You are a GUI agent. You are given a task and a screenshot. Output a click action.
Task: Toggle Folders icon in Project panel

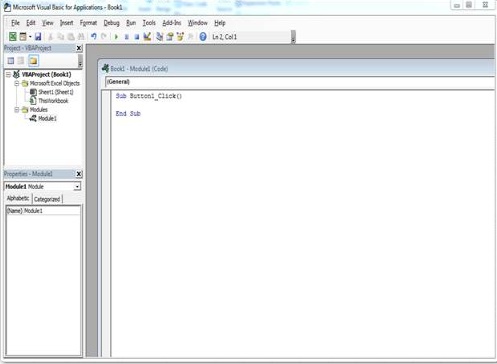[x=33, y=61]
